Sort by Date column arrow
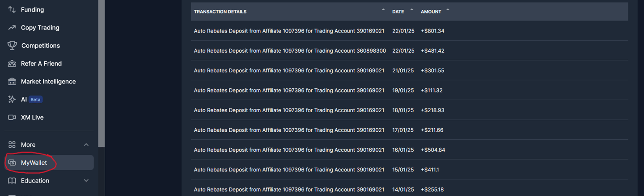 point(411,10)
